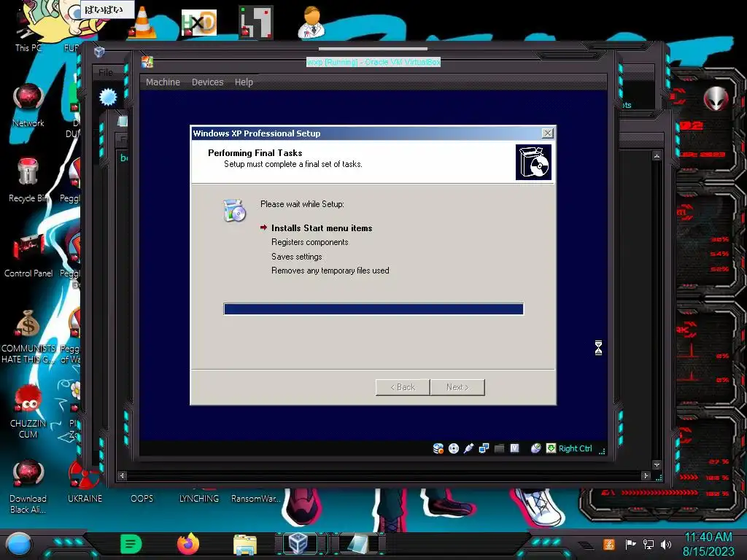Viewport: 747px width, 560px height.
Task: Click the green host key arrow icon
Action: tap(551, 448)
